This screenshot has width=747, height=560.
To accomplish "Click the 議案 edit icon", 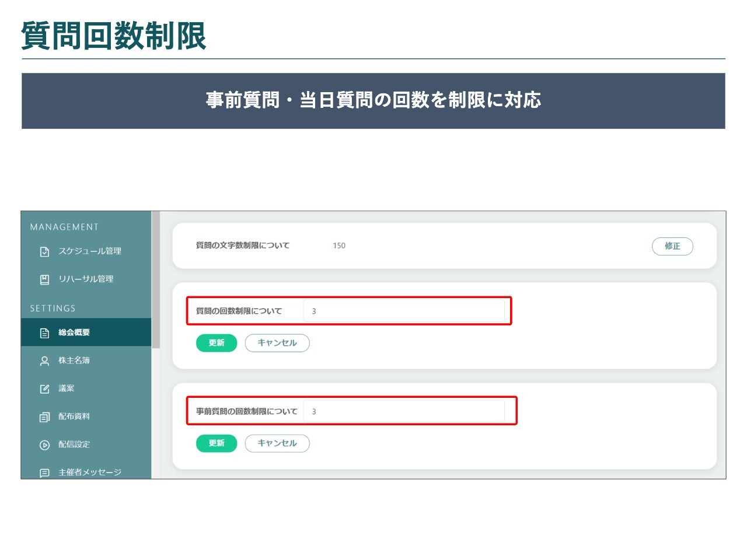I will (x=44, y=388).
